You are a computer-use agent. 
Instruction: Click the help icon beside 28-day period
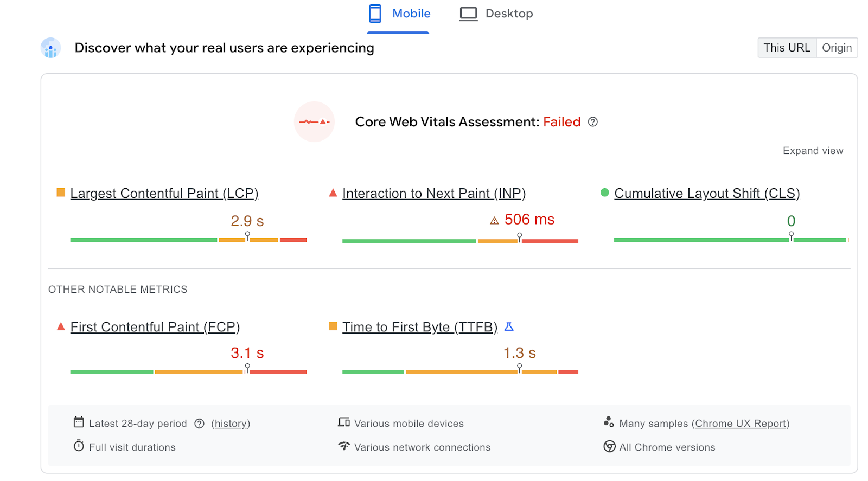200,424
